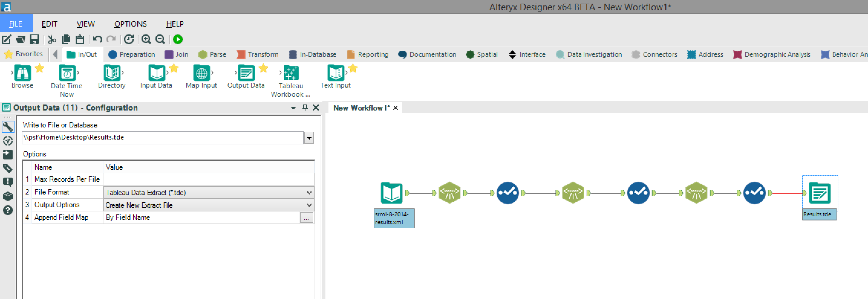868x299 pixels.
Task: Pin the Configuration panel
Action: (305, 108)
